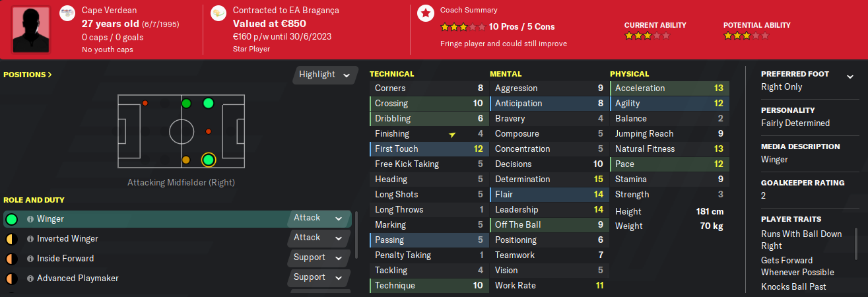This screenshot has height=297, width=868.
Task: Click the Inverted Winger info icon
Action: pyautogui.click(x=30, y=239)
